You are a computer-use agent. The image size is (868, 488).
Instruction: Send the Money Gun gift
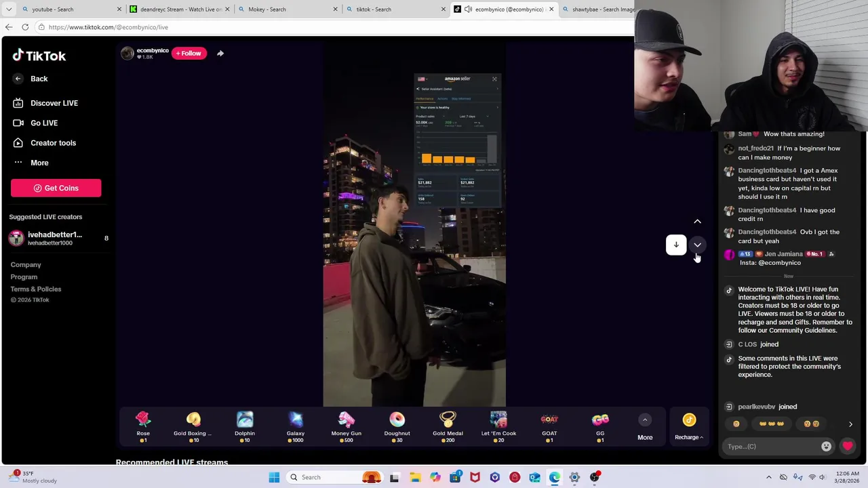point(347,428)
